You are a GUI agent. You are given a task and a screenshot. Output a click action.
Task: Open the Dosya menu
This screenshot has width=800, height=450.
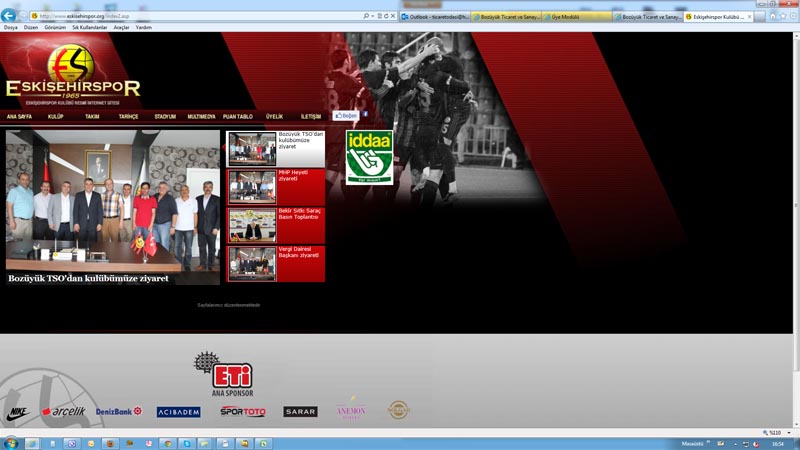coord(11,28)
